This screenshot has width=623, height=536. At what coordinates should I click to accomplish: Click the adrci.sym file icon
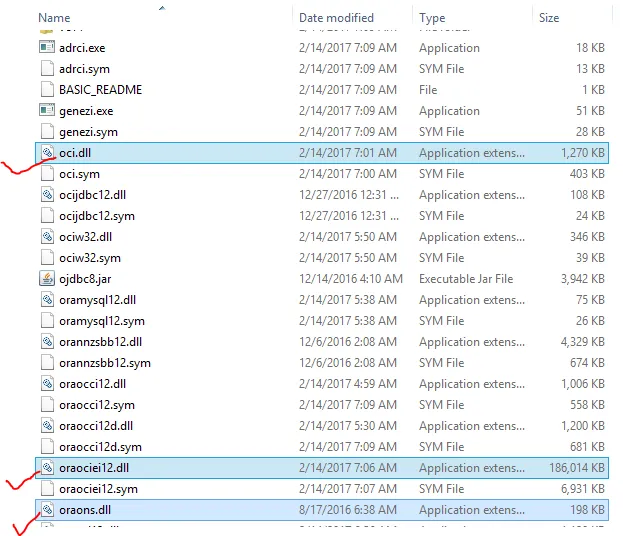point(47,68)
